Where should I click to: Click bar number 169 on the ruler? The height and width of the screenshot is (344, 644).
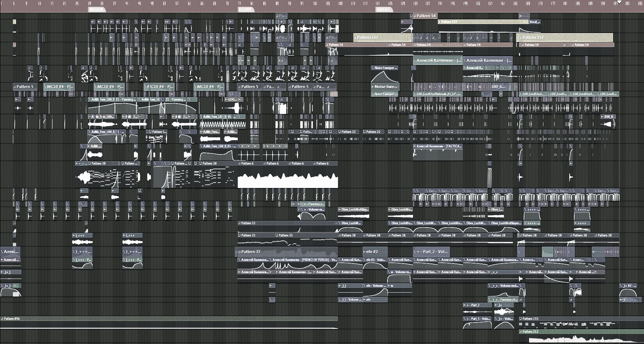528,3
